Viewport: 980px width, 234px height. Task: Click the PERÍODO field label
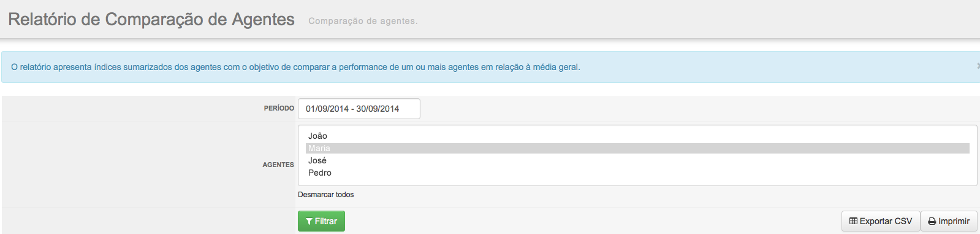pyautogui.click(x=279, y=108)
